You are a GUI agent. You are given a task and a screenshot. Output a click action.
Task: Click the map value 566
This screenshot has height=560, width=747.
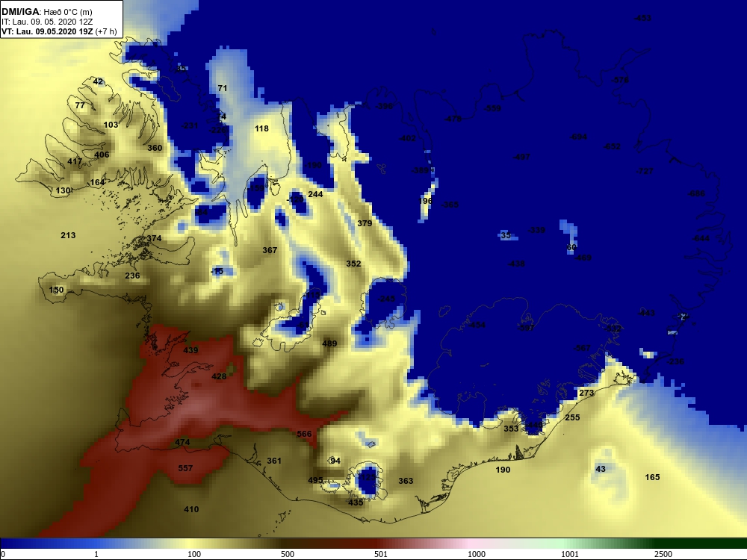click(x=304, y=434)
